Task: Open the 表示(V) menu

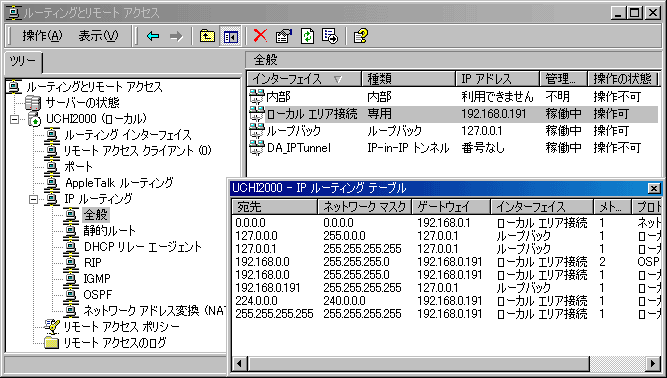Action: coord(98,36)
